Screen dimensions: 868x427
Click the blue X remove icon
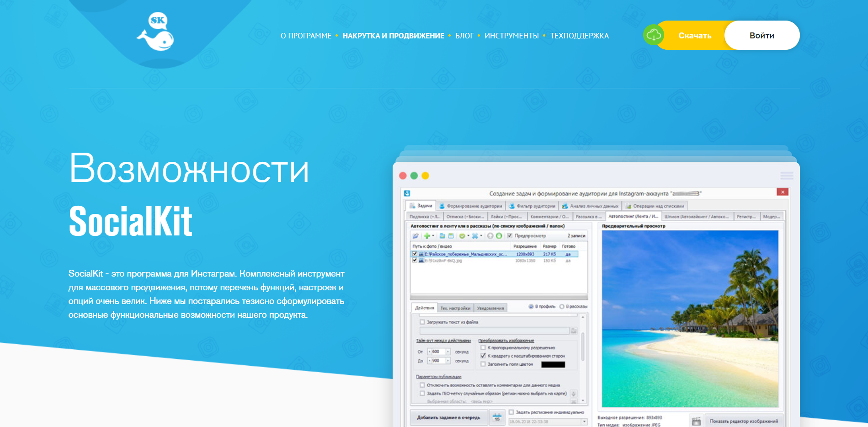click(475, 236)
